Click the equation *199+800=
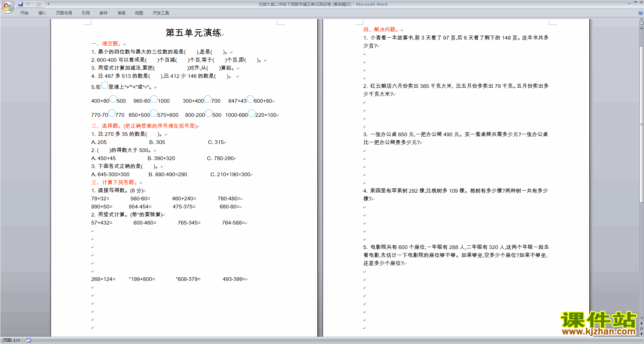 pyautogui.click(x=142, y=279)
